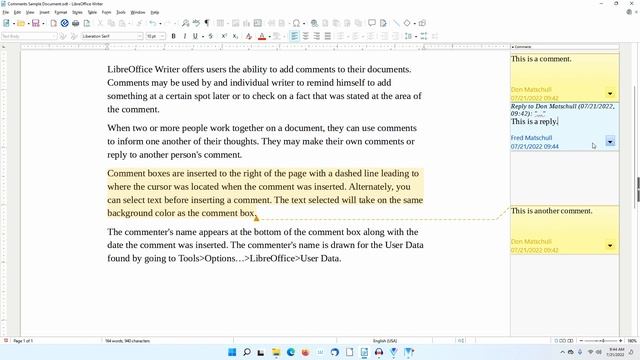Open underline style dropdown arrow
Screen dimensions: 640x360
[x=203, y=37]
